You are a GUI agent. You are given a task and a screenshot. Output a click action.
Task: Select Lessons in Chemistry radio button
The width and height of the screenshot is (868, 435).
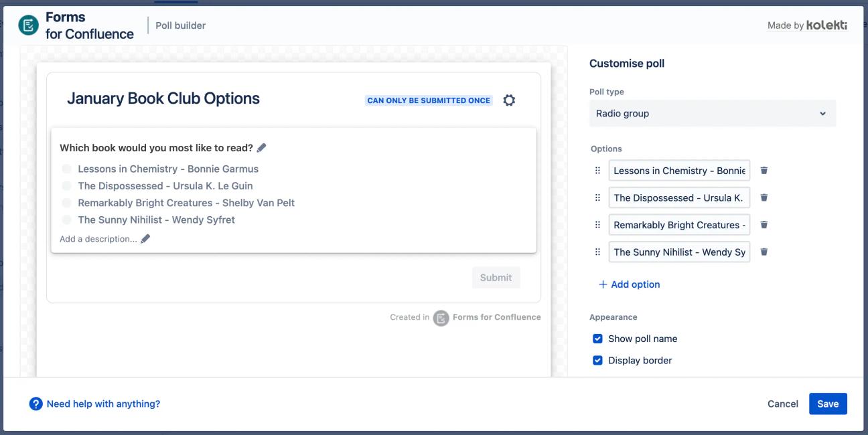(x=66, y=169)
